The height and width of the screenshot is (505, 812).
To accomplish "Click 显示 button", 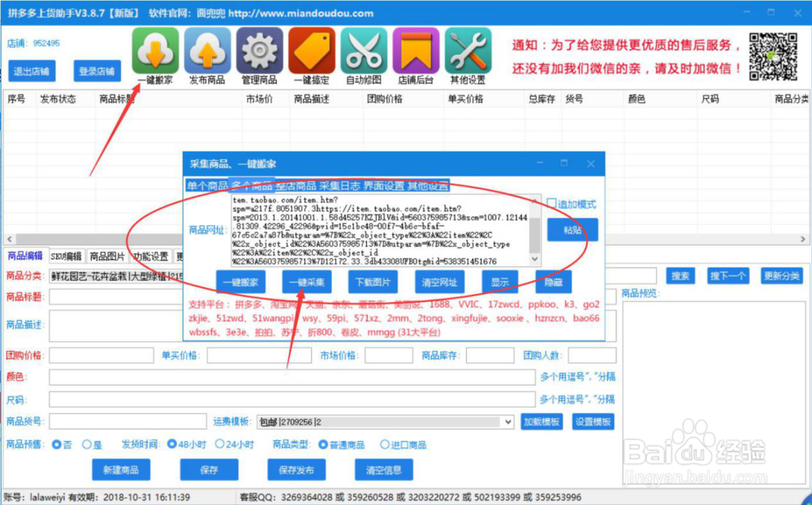I will [499, 282].
